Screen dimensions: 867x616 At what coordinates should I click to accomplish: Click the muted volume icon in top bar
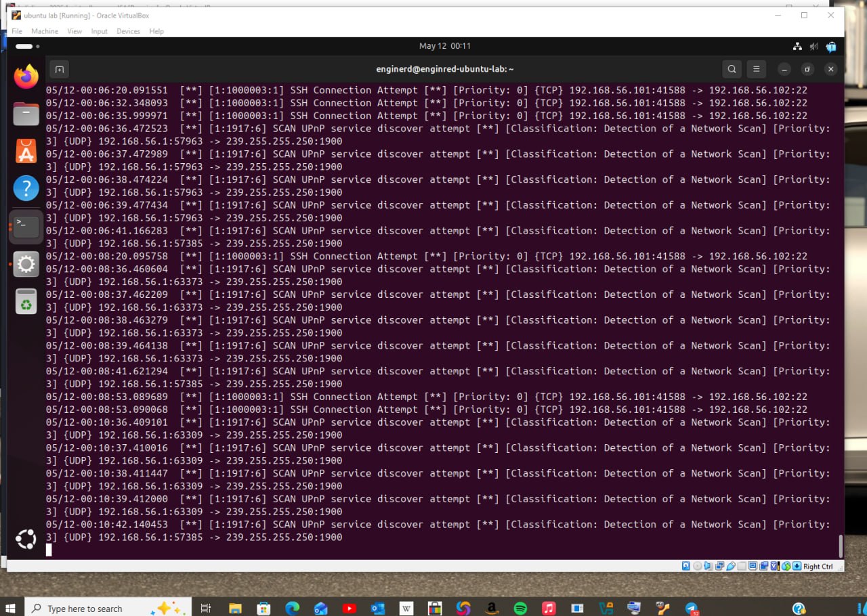click(x=813, y=47)
